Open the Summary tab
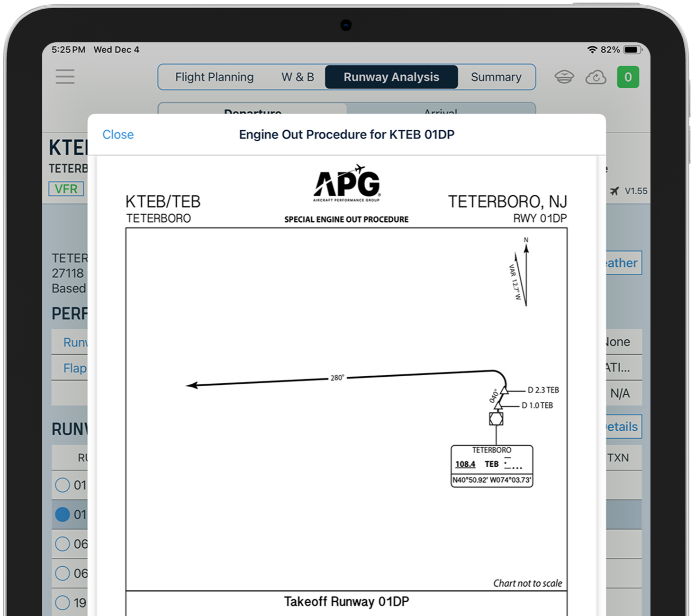Viewport: 696px width, 616px height. 496,77
